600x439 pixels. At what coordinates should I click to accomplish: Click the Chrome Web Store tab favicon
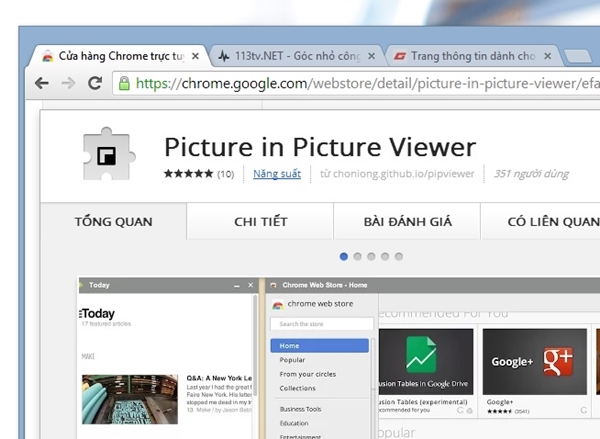(48, 57)
